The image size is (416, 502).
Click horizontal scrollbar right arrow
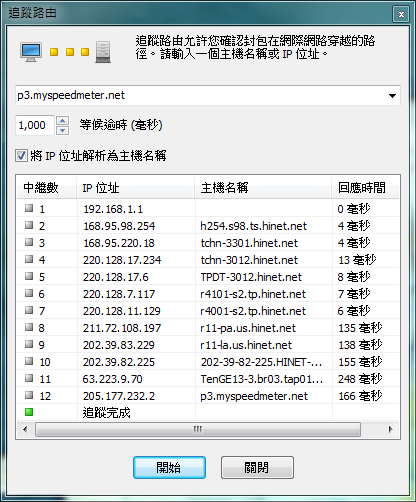(x=390, y=429)
